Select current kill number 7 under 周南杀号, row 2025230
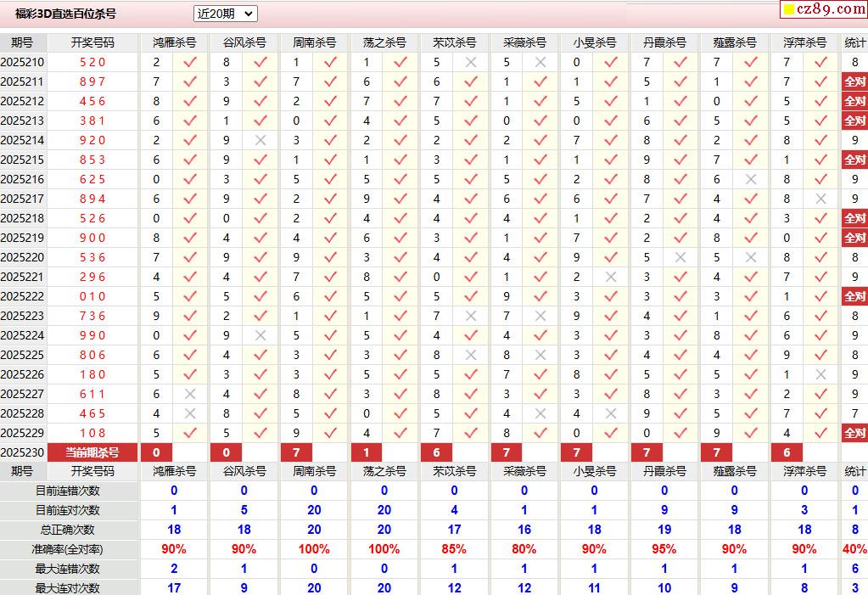868x595 pixels. click(297, 452)
